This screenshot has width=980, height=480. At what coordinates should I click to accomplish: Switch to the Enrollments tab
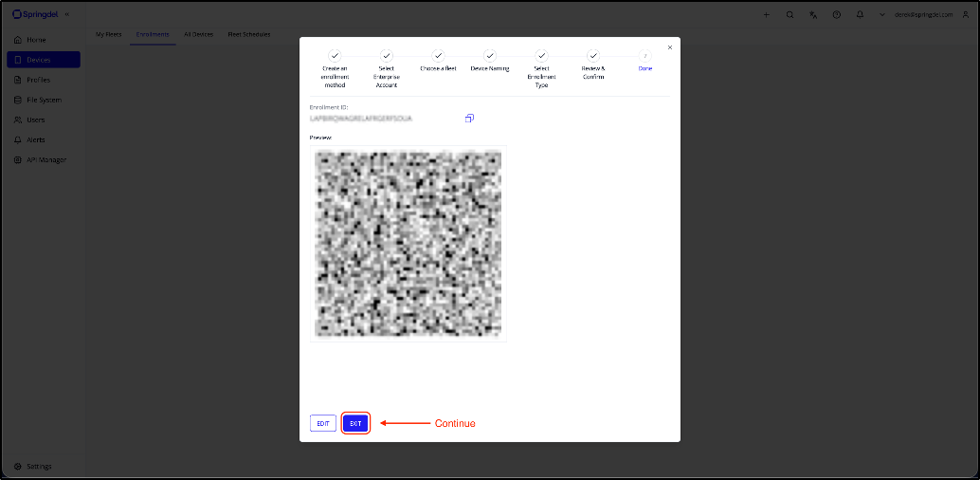tap(153, 34)
